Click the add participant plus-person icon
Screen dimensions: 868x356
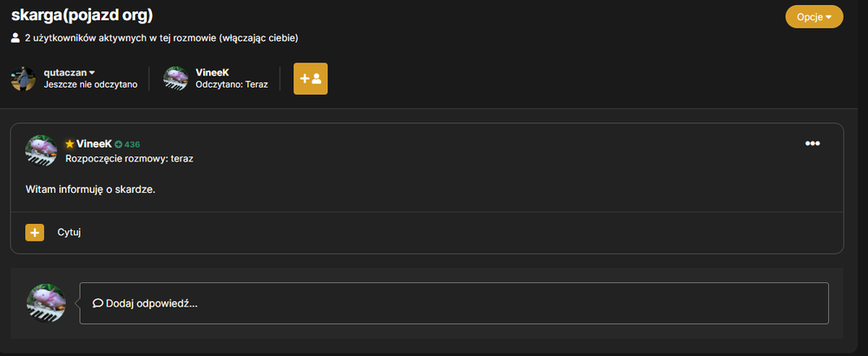tap(310, 79)
